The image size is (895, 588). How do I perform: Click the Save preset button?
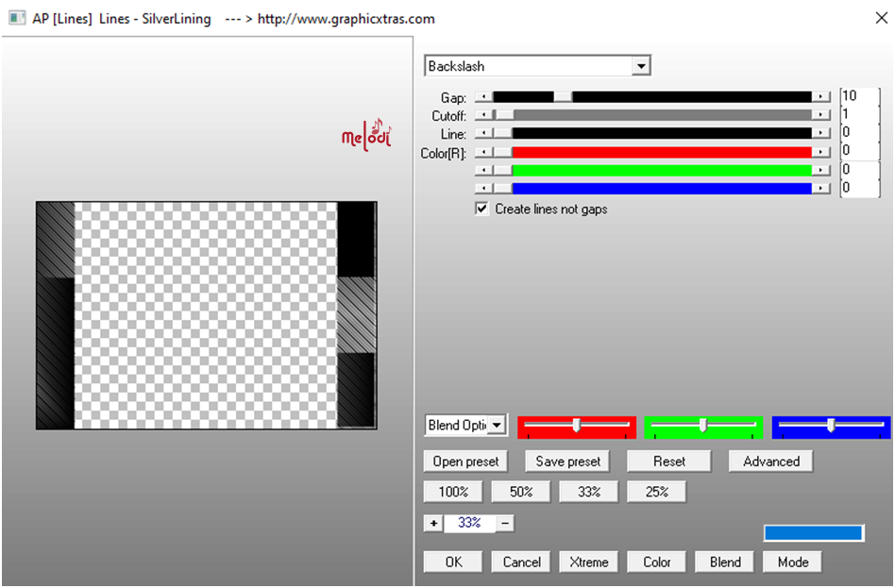[x=568, y=462]
